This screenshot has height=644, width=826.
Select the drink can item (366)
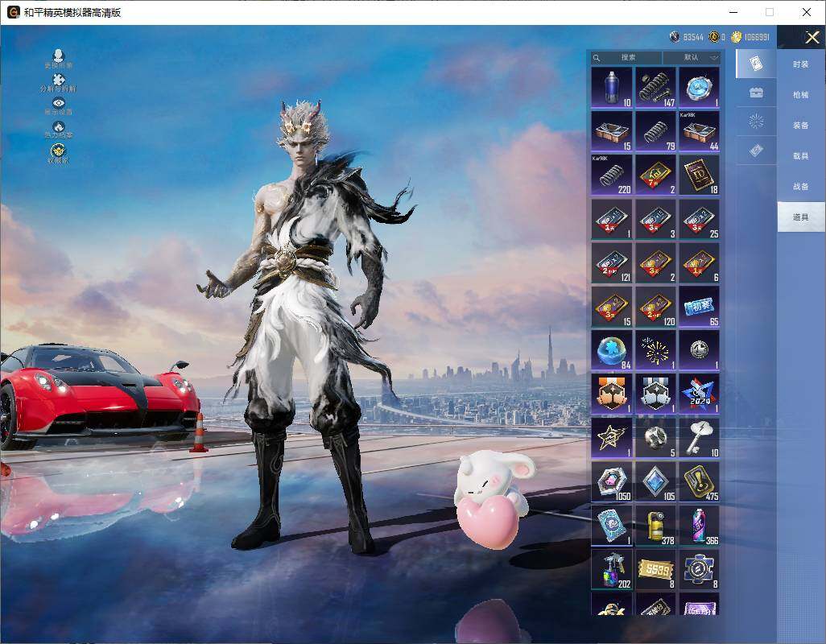tap(699, 526)
